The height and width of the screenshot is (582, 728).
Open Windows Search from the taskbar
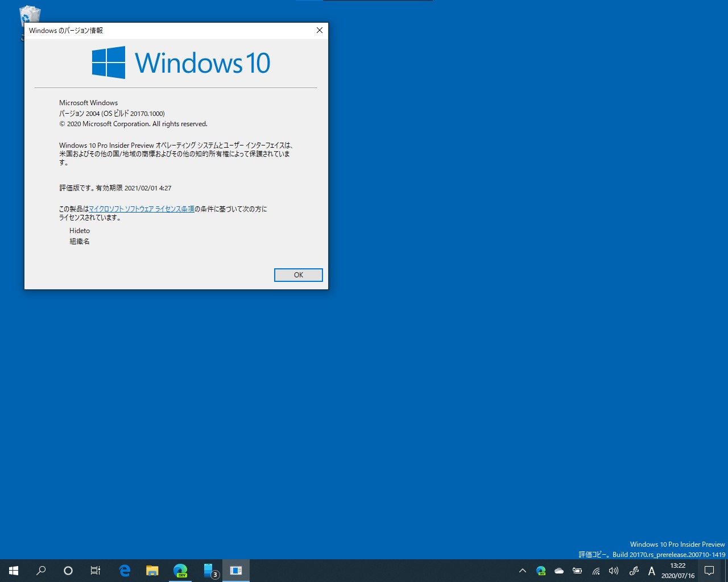click(40, 571)
